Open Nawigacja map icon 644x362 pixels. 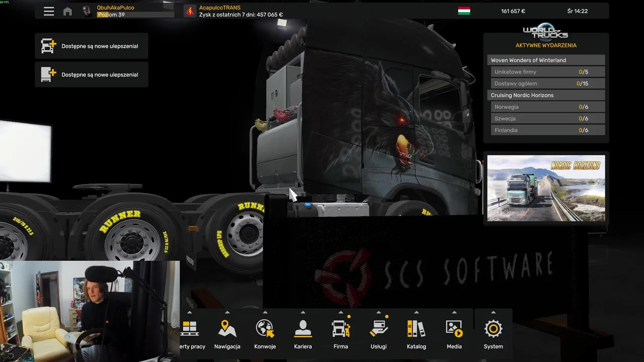point(227,329)
